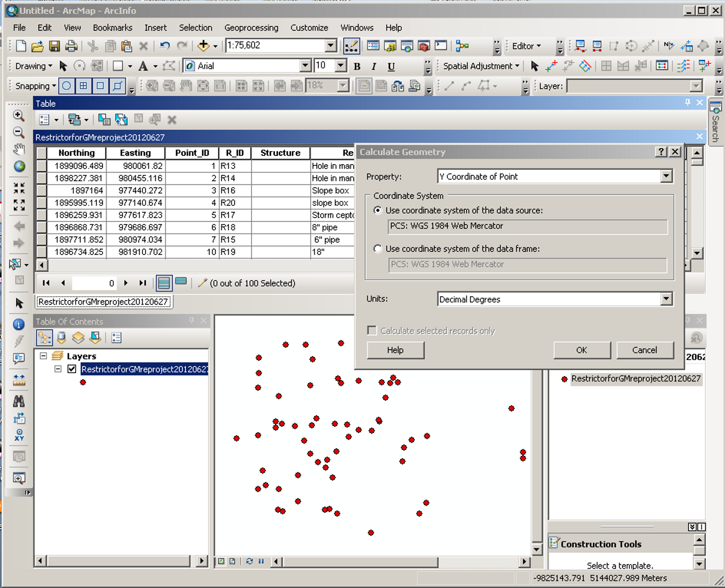Open the font size 10 dropdown
The width and height of the screenshot is (725, 588).
click(x=341, y=66)
